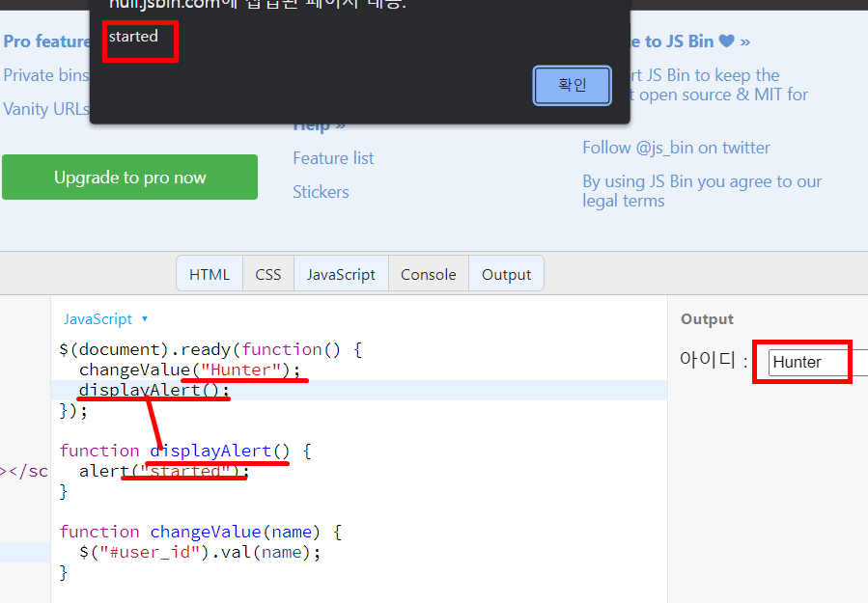This screenshot has height=603, width=868.
Task: Click the displayAlert(); call line
Action: [154, 390]
